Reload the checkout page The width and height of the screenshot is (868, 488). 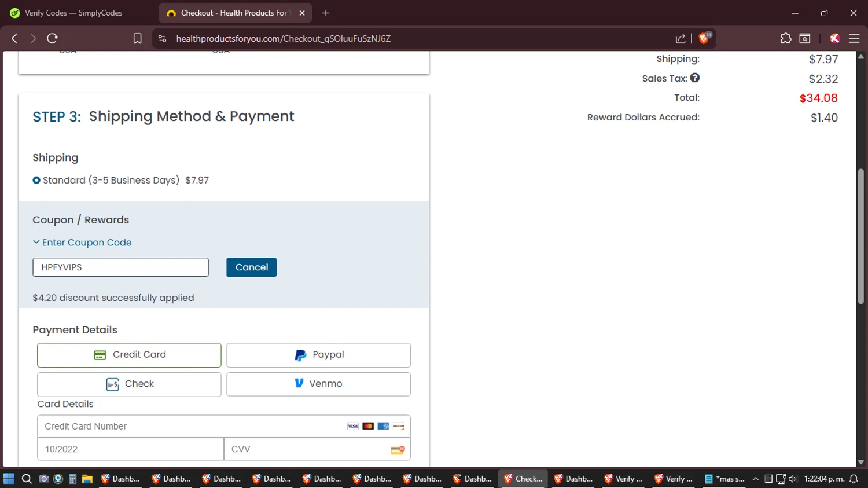[52, 38]
